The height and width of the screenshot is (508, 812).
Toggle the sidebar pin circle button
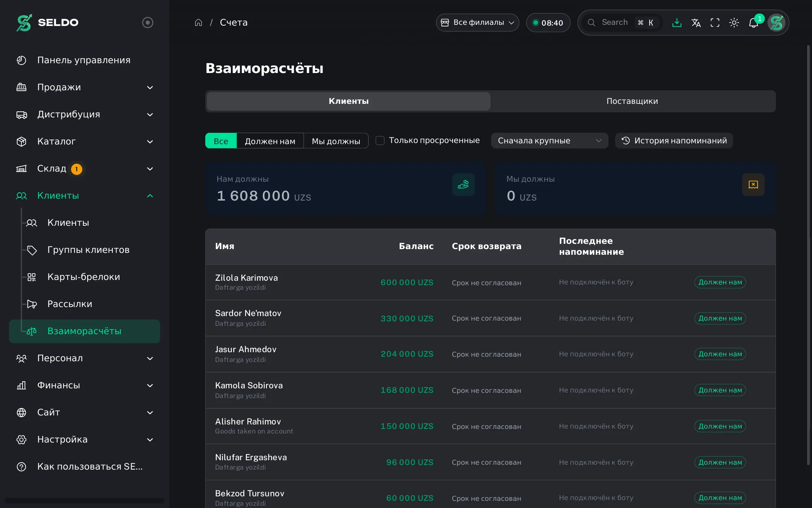click(x=148, y=23)
